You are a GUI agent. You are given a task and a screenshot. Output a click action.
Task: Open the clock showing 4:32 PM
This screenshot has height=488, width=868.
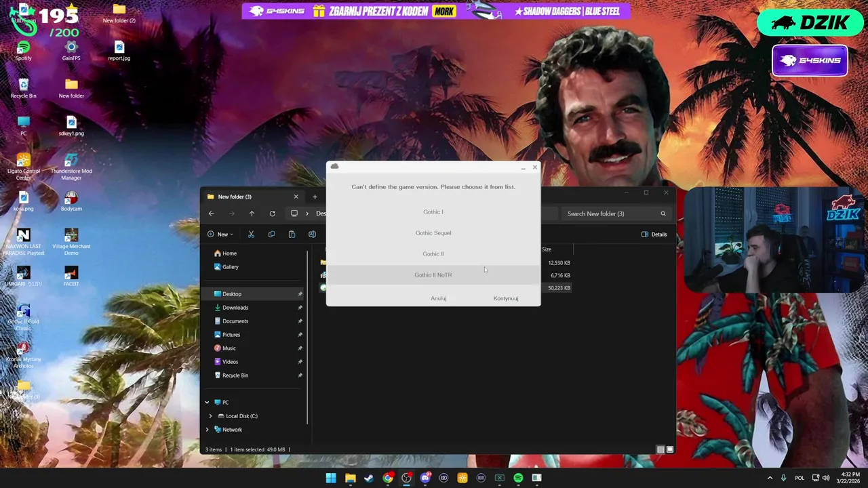850,478
